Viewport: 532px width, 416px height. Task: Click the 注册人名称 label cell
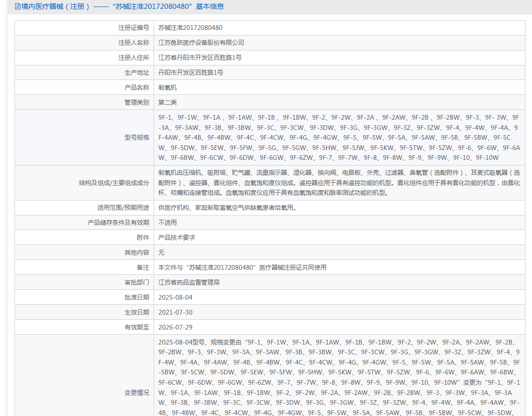click(x=84, y=43)
